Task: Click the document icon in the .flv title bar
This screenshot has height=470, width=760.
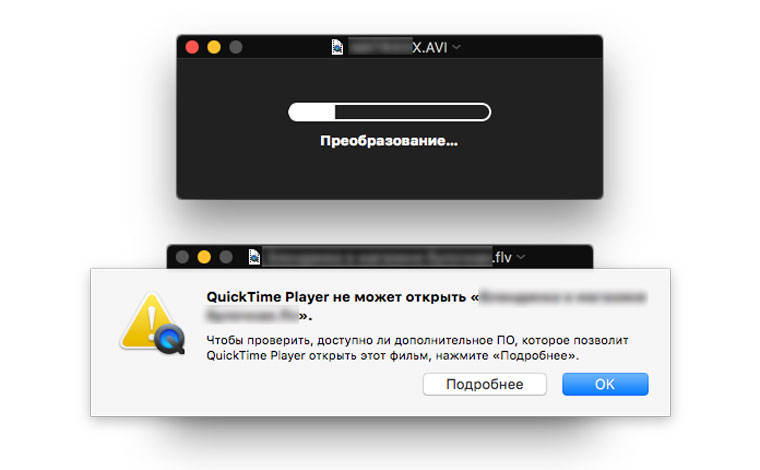Action: point(254,257)
